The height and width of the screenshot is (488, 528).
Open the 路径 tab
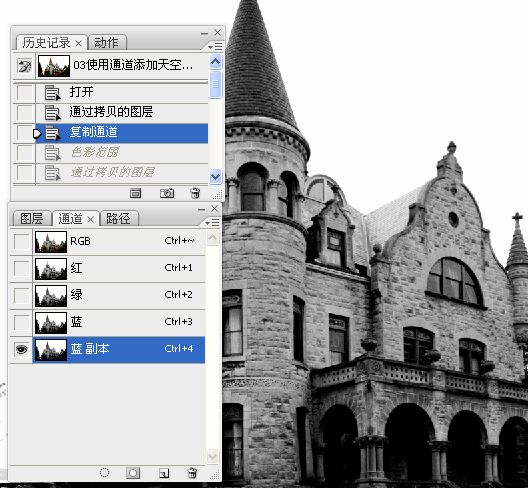[118, 219]
